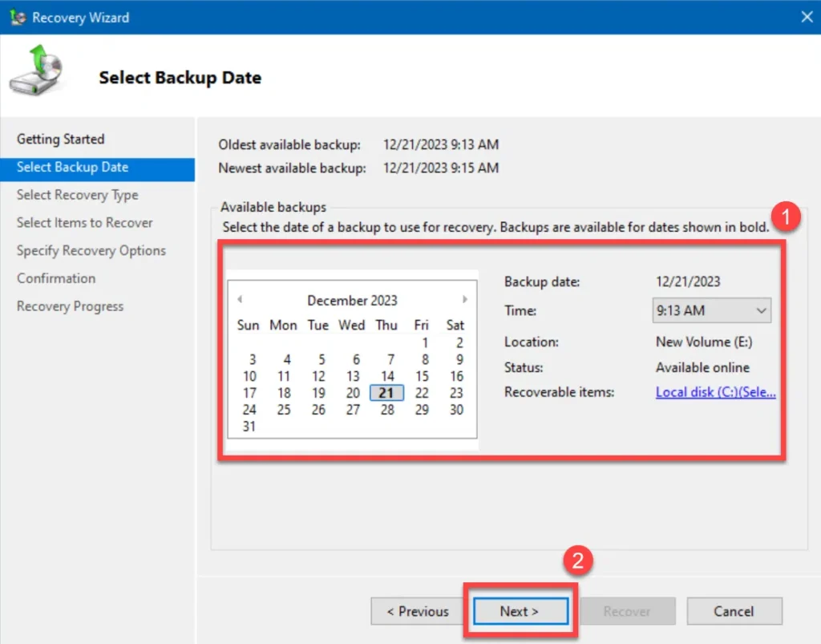
Task: Select December 26 in the calendar
Action: 318,410
